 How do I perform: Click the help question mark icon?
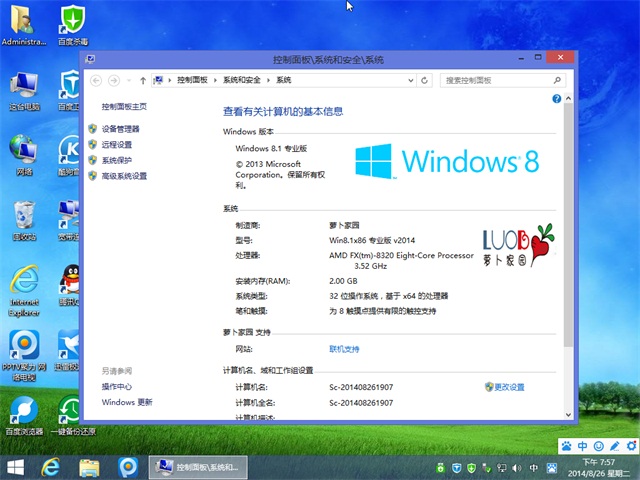[x=556, y=99]
